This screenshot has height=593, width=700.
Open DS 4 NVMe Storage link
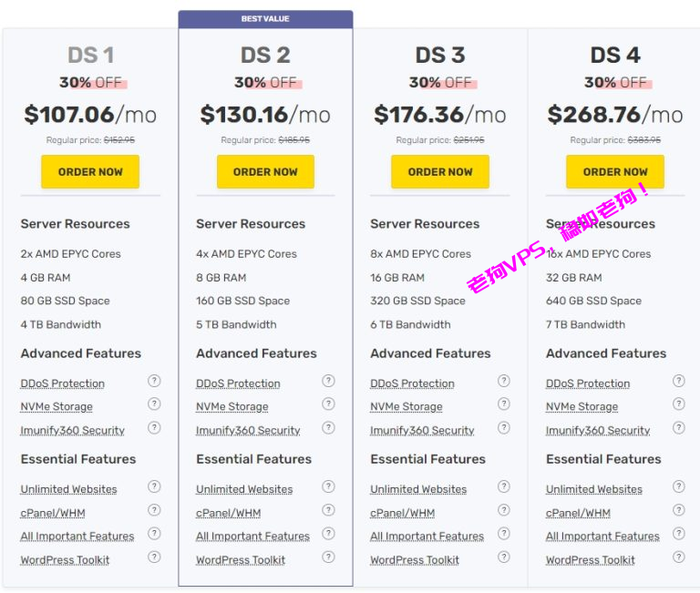click(582, 407)
